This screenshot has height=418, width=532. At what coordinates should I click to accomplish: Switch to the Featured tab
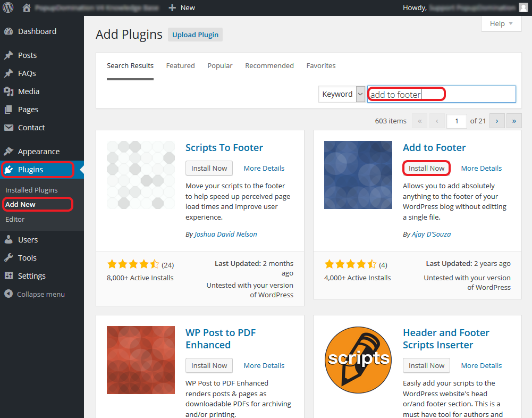[x=181, y=65]
